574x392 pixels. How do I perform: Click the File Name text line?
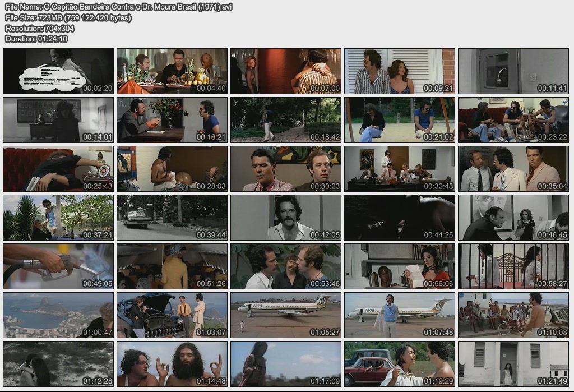tap(118, 7)
